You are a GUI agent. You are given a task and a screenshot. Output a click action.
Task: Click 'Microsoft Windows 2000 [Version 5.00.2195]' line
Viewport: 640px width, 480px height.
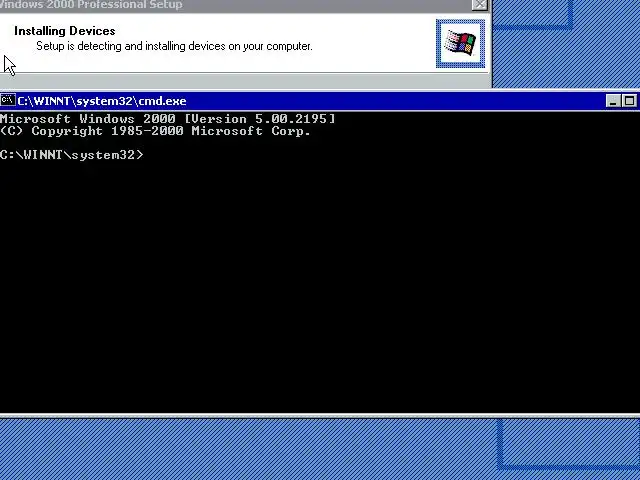pos(167,119)
